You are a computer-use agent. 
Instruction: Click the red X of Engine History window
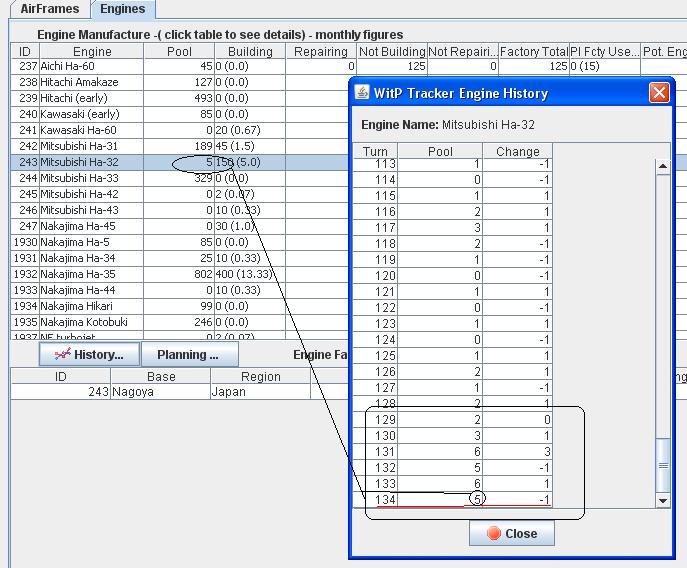[x=659, y=93]
